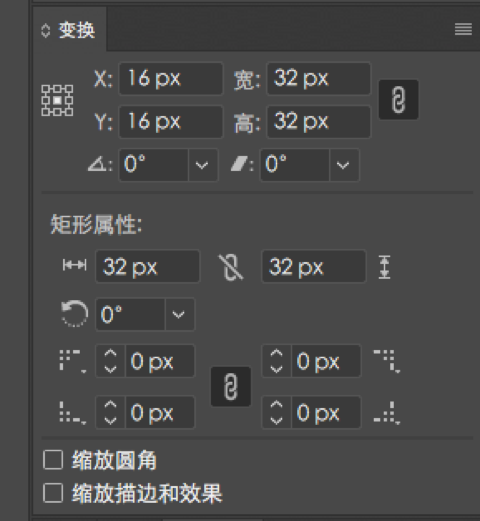
Task: Click the top-left corner type icon
Action: point(73,361)
